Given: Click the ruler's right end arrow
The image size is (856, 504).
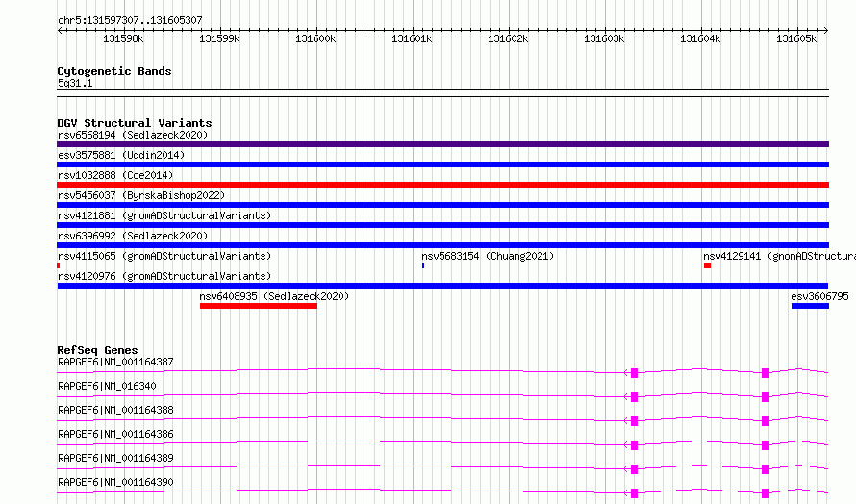Looking at the screenshot, I should click(826, 30).
